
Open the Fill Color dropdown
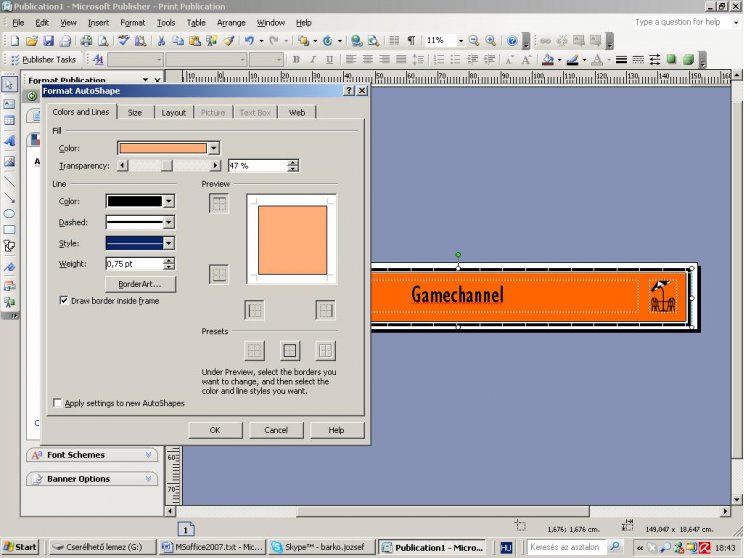click(214, 148)
